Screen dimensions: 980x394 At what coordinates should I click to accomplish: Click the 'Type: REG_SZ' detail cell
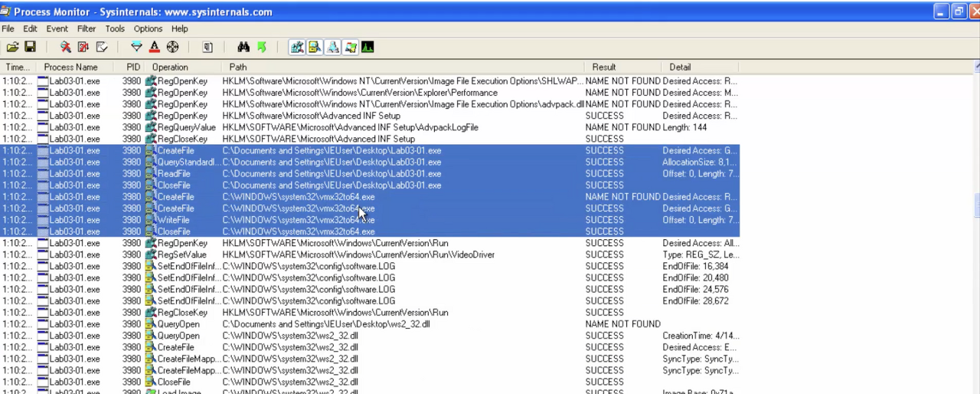coord(701,254)
